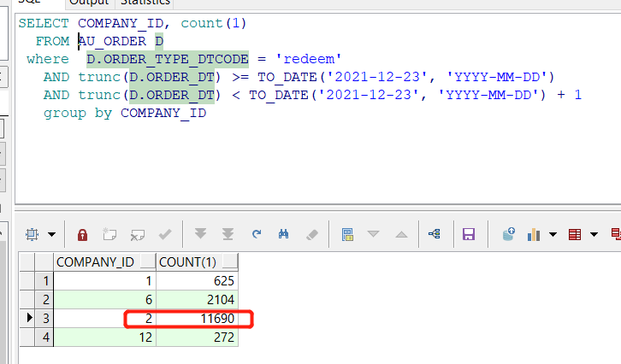
Task: Switch to the Statistics tab
Action: click(x=145, y=3)
